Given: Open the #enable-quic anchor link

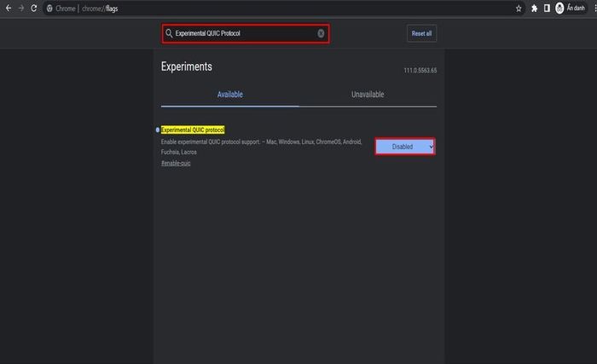Looking at the screenshot, I should (x=176, y=163).
